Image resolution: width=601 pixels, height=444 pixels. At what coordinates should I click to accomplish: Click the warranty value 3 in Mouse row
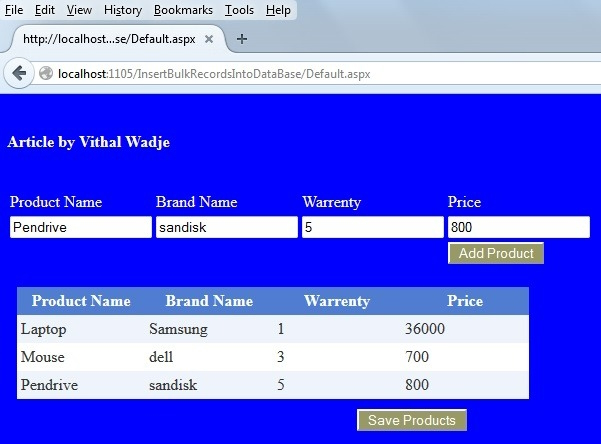(281, 357)
